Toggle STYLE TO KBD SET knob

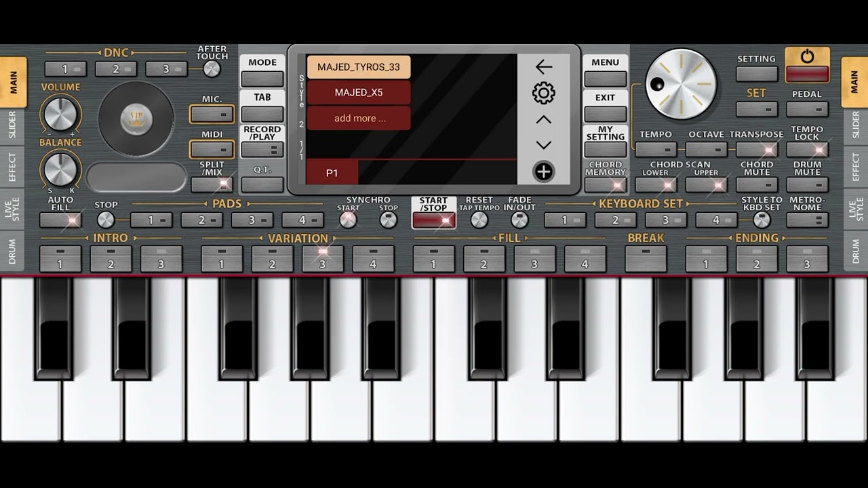click(x=762, y=220)
